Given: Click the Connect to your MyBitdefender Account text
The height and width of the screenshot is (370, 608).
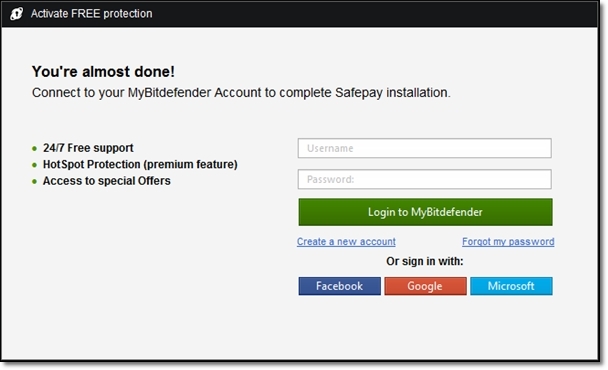Looking at the screenshot, I should tap(241, 93).
